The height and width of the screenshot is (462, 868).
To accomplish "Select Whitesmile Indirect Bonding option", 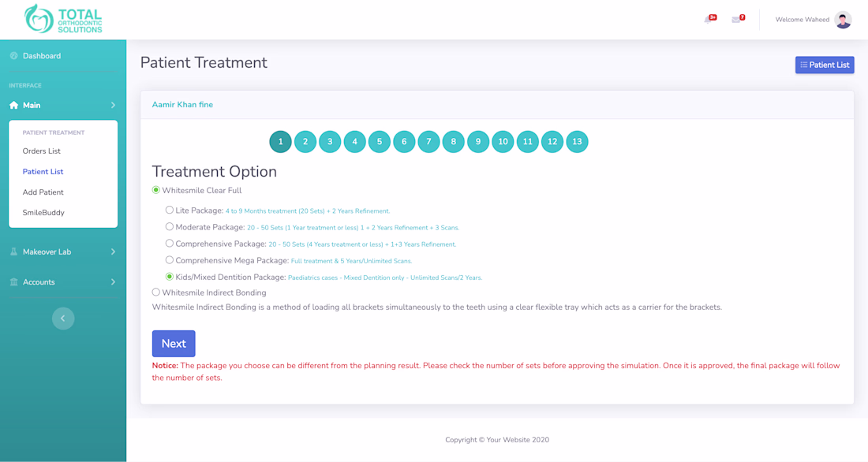I will pyautogui.click(x=156, y=292).
